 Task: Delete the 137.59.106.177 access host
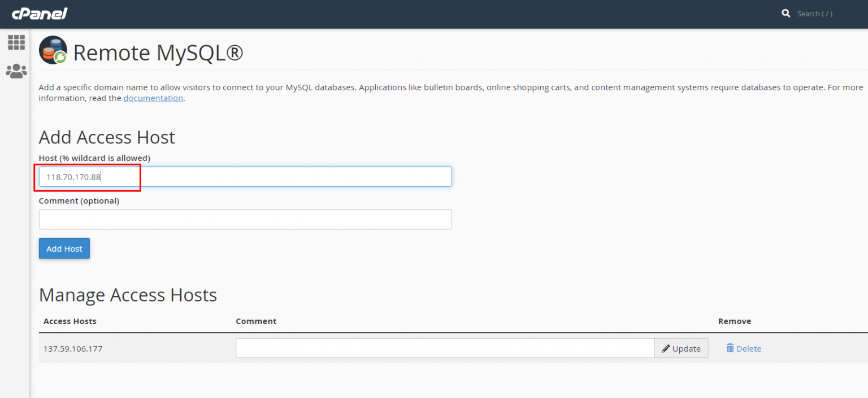tap(744, 348)
